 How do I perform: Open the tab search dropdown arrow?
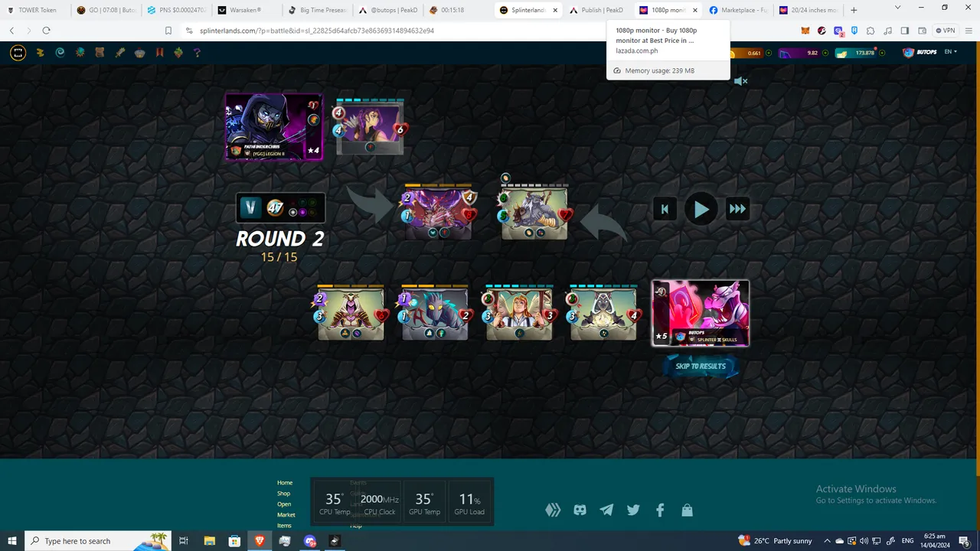pyautogui.click(x=900, y=8)
